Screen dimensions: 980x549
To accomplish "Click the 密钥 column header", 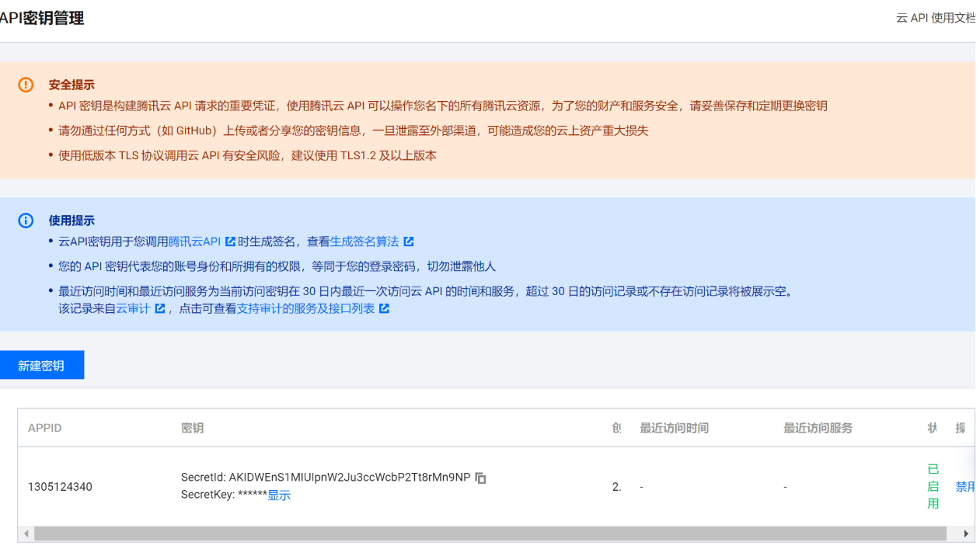I will click(192, 428).
